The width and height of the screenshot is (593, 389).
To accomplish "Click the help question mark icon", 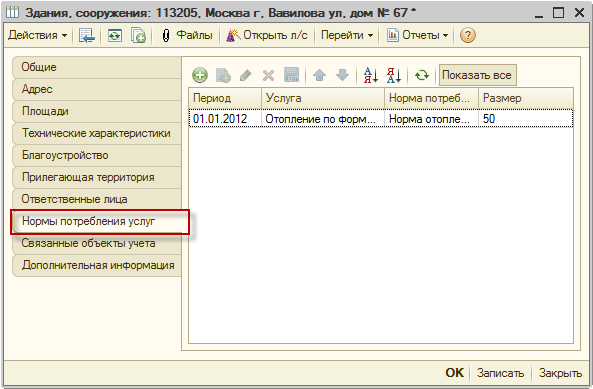I will 467,35.
